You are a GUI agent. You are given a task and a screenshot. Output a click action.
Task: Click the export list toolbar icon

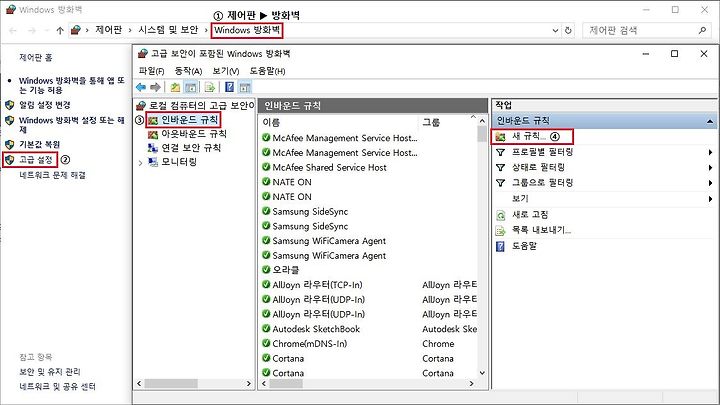[210, 87]
